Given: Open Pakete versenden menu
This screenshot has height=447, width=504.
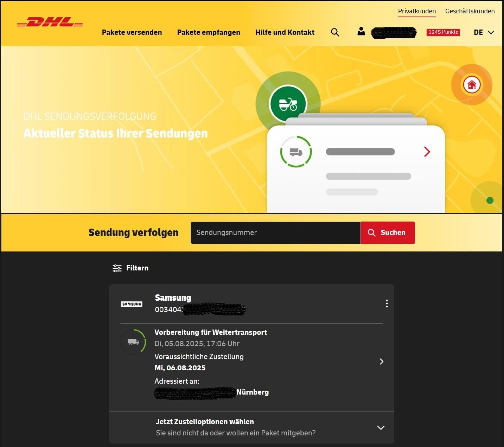Looking at the screenshot, I should [x=132, y=32].
